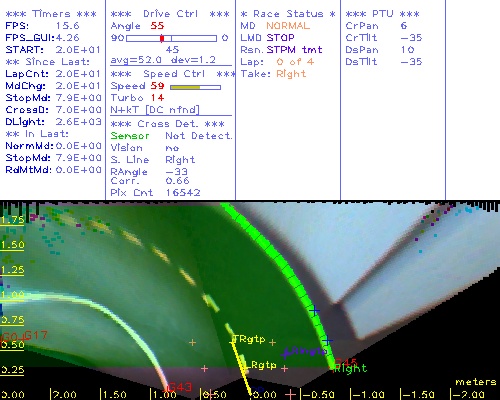
Task: Click the red marker on Angle slider
Action: pyautogui.click(x=162, y=38)
